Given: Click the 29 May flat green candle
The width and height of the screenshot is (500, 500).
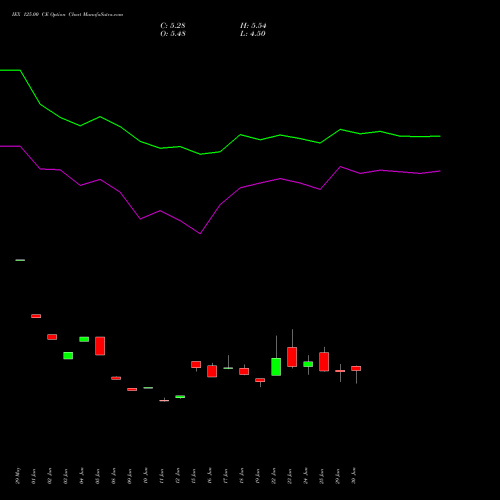Looking at the screenshot, I should point(20,260).
